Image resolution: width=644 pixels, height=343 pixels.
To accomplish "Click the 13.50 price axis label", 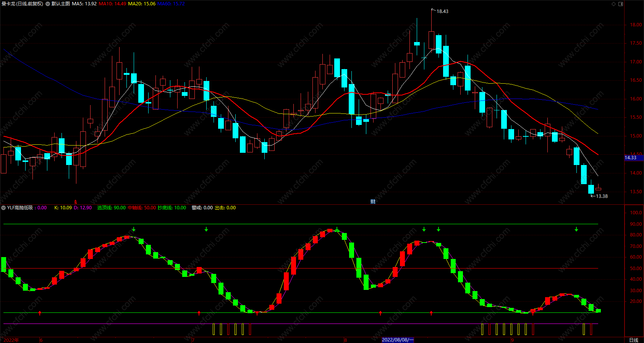I will tap(636, 192).
